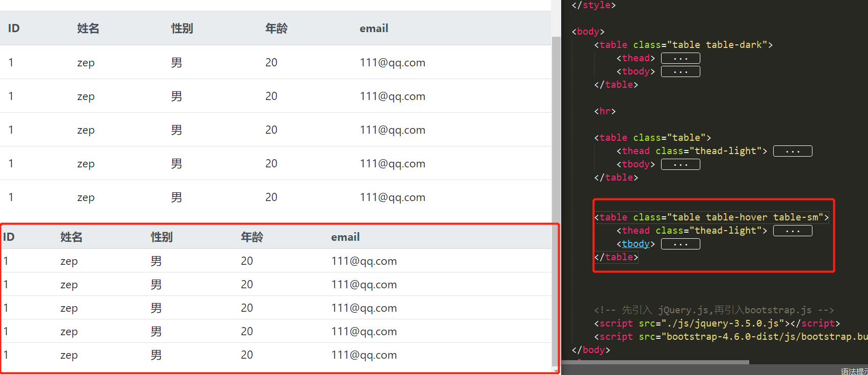
Task: Click the ID header of the upper table
Action: click(14, 29)
